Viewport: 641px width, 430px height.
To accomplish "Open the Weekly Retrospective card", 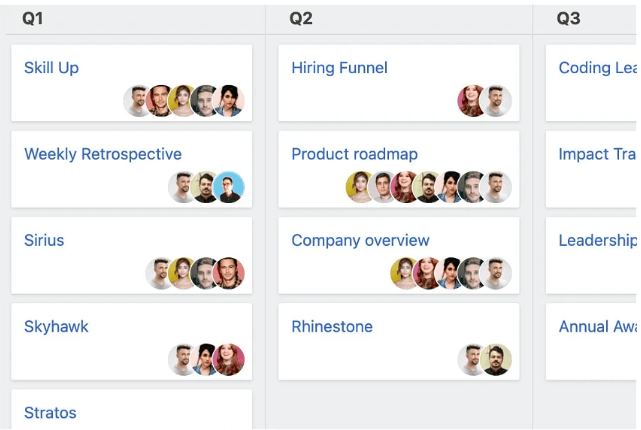I will pyautogui.click(x=103, y=154).
